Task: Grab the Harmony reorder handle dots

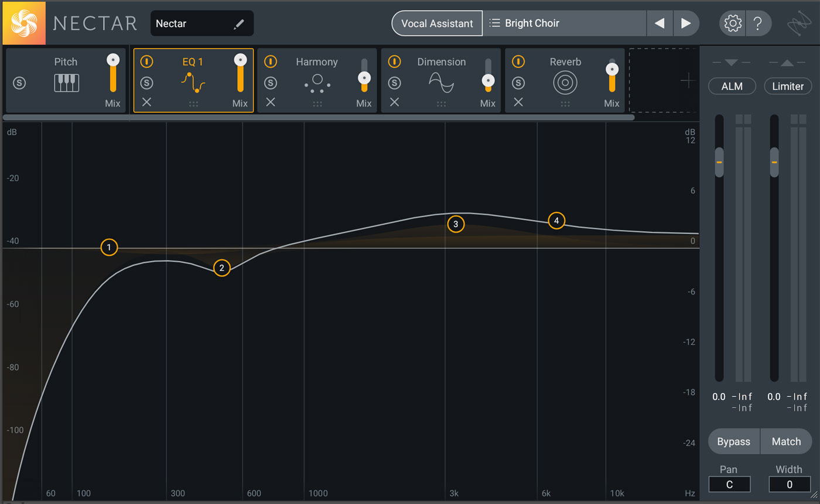Action: (317, 104)
